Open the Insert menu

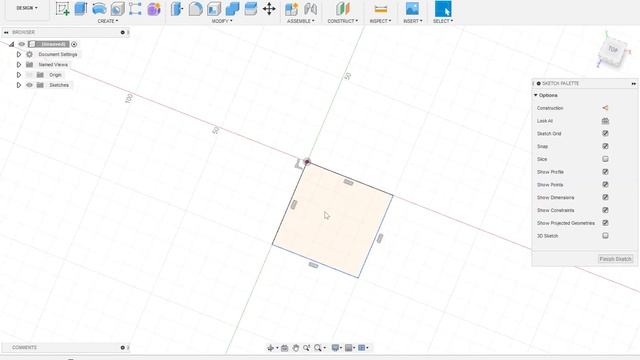[413, 21]
